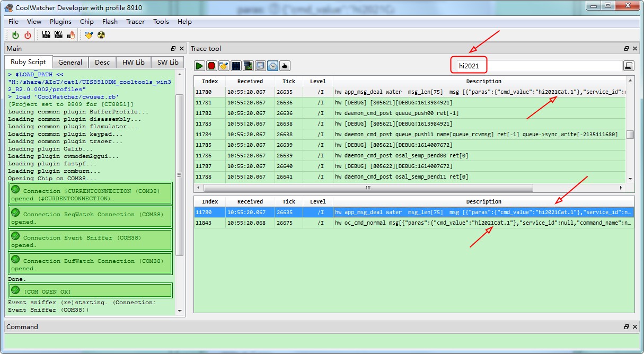644x354 pixels.
Task: Click the black pointer icon in Trace tool
Action: (x=285, y=66)
